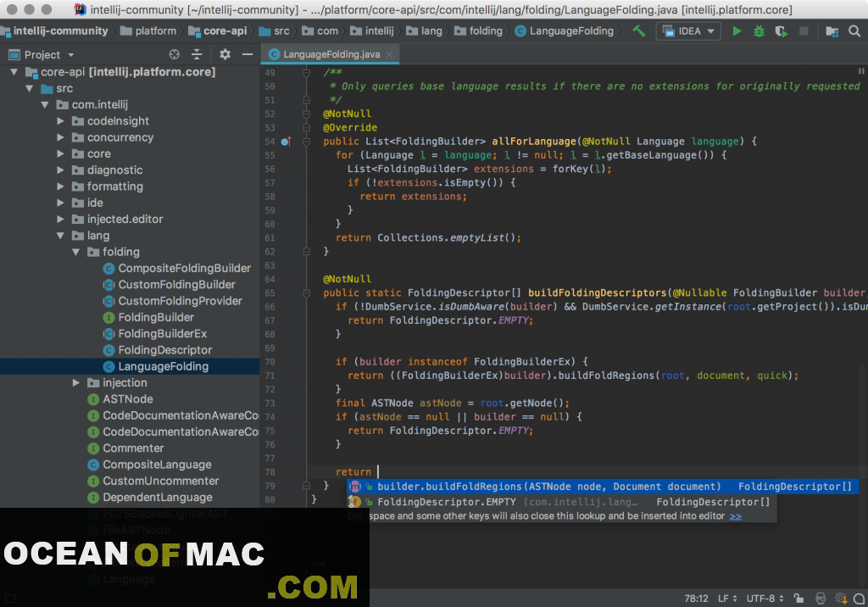The image size is (868, 607).
Task: Select FoldingBuilder interface in project tree
Action: tap(148, 317)
